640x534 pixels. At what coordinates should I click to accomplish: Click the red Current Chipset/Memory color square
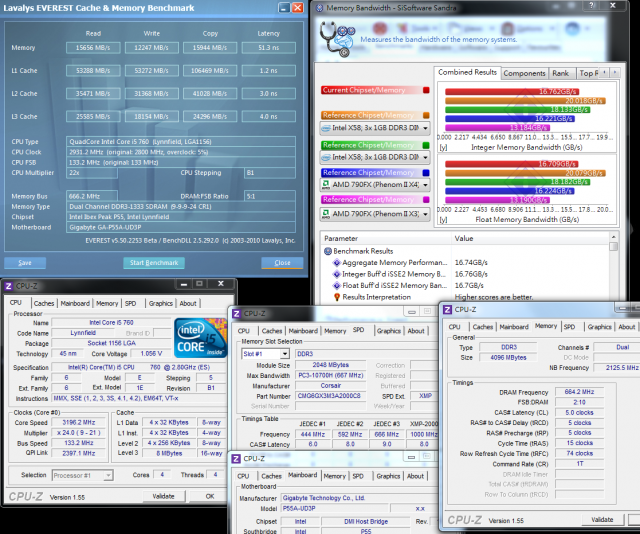click(426, 90)
